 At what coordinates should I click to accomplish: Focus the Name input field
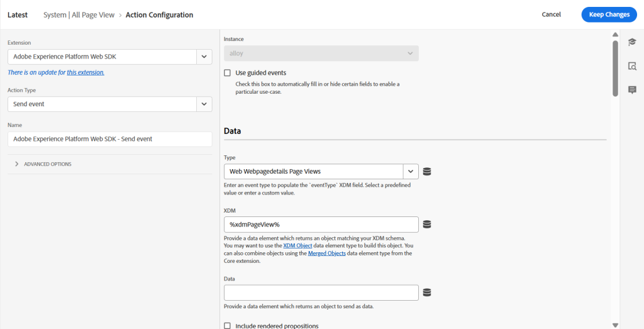pos(109,139)
